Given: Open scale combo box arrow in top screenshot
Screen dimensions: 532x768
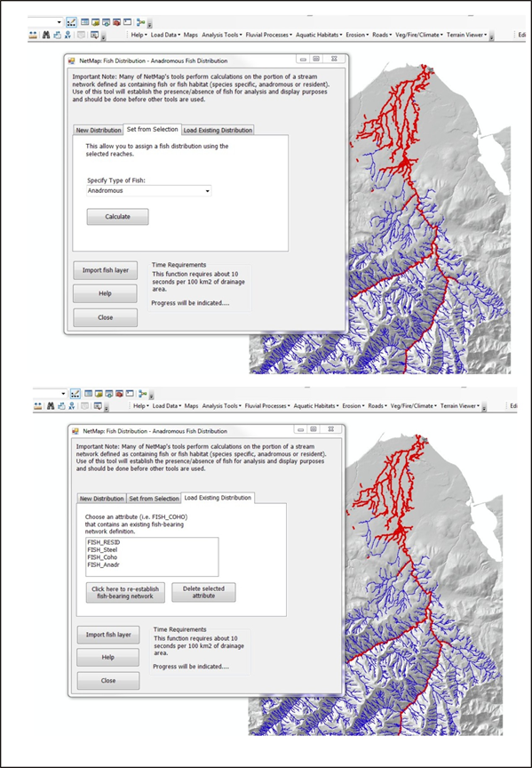Looking at the screenshot, I should coord(60,22).
